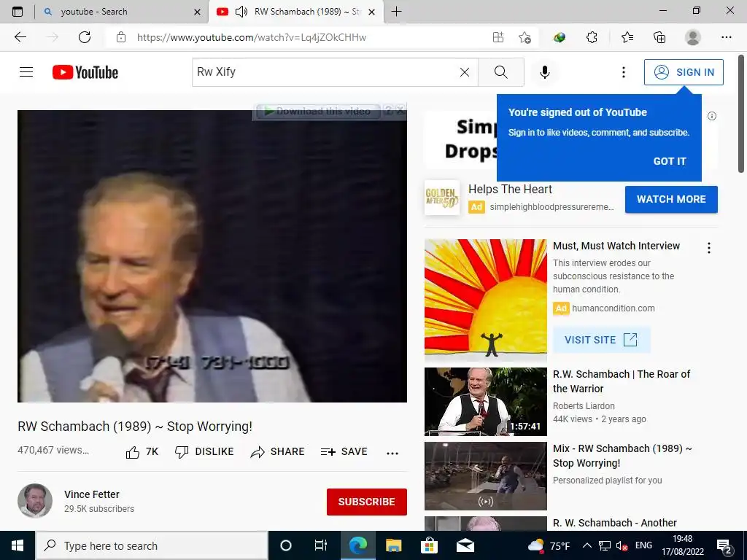Click the colorful extension icon in toolbar

[x=560, y=37]
